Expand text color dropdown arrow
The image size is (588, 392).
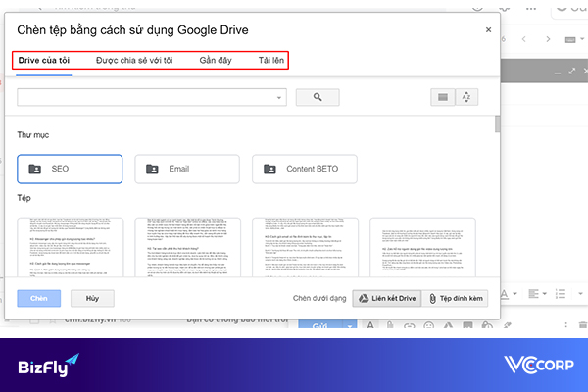coord(514,294)
